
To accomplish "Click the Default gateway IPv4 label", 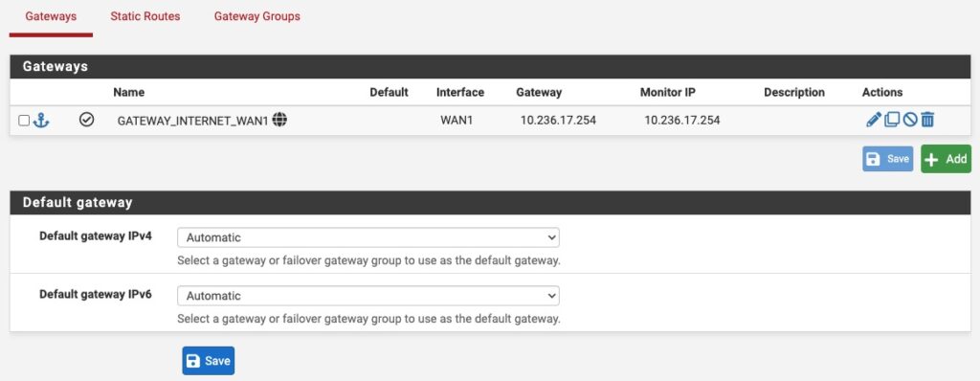I will click(96, 235).
